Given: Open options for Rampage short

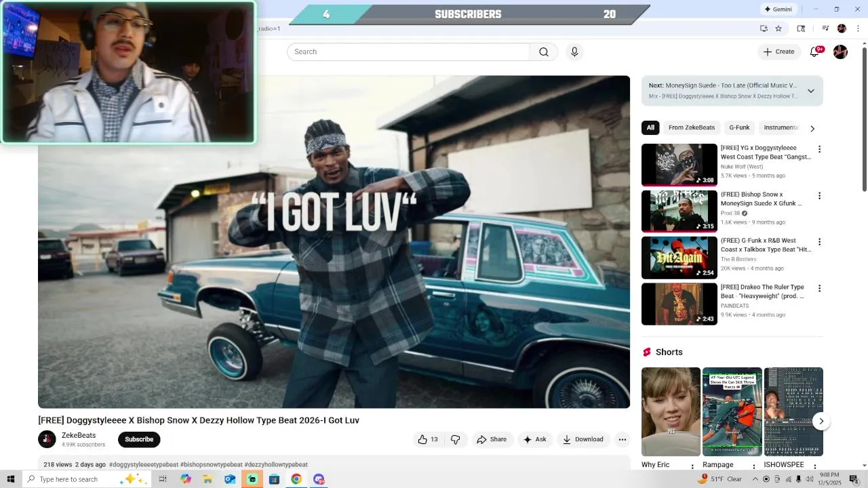Looking at the screenshot, I should tap(753, 466).
